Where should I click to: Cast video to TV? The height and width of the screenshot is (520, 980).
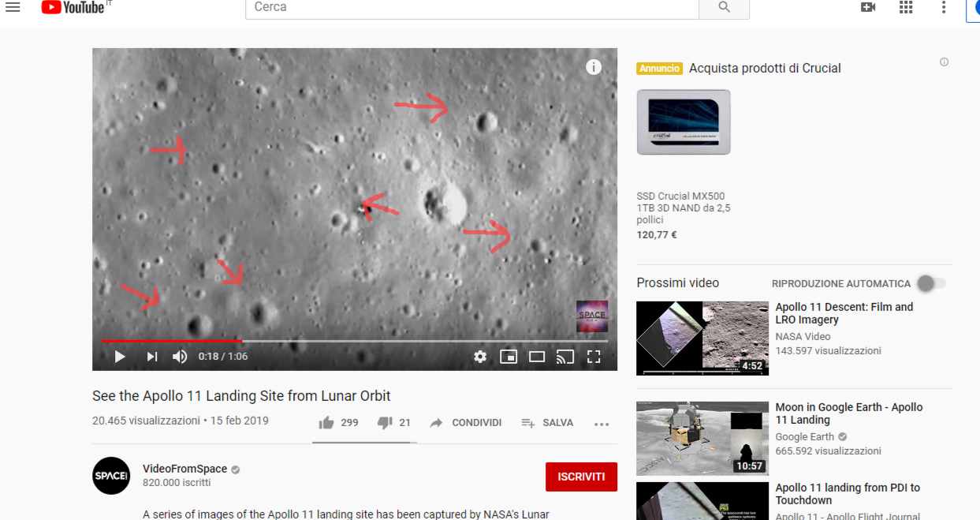(x=565, y=357)
